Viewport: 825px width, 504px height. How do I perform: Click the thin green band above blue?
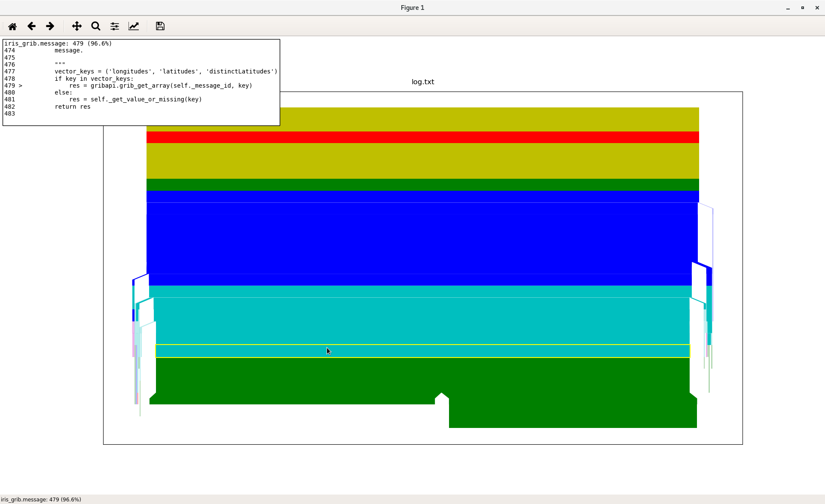tap(422, 185)
